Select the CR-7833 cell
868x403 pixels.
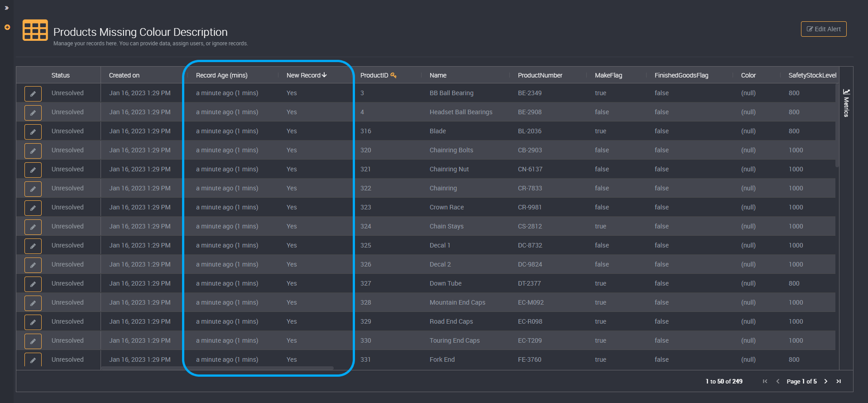pyautogui.click(x=530, y=188)
